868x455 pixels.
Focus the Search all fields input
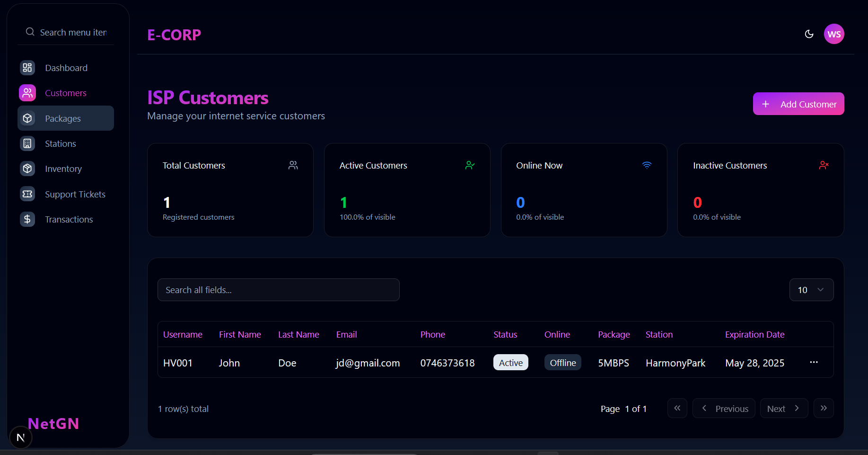[x=278, y=290]
